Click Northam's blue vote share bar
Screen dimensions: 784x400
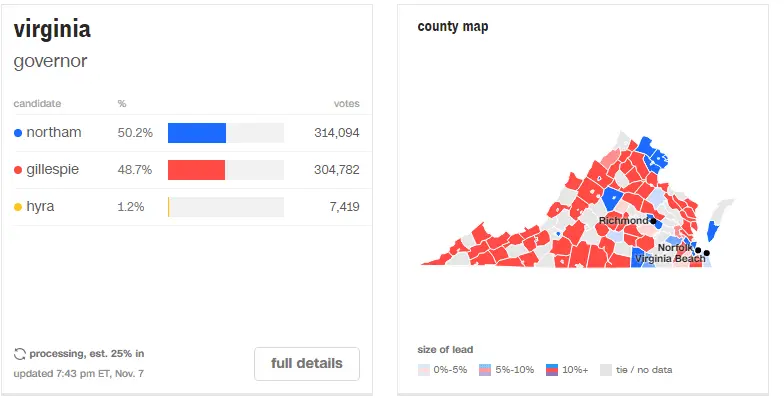click(x=197, y=133)
